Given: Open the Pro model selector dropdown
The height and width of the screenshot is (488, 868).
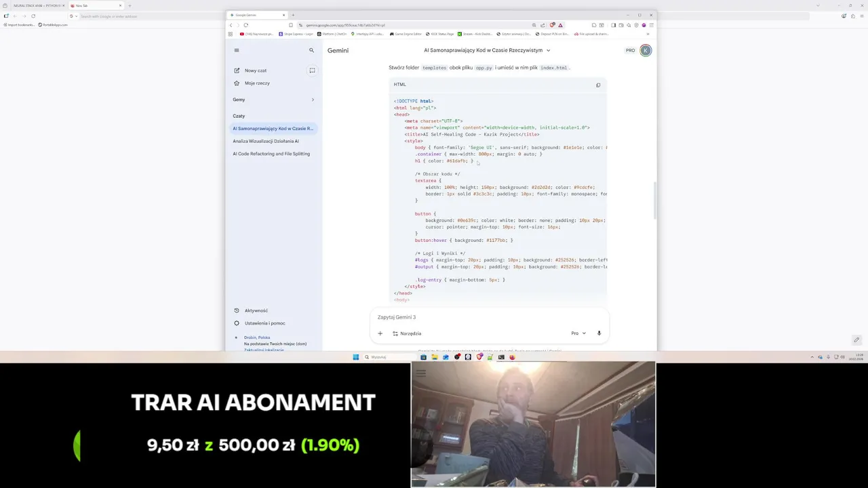Looking at the screenshot, I should [x=578, y=333].
